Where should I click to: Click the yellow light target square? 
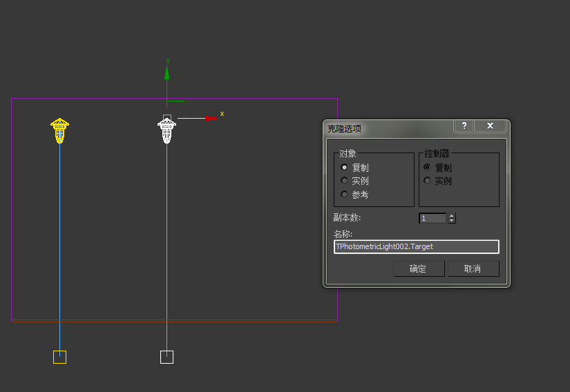(59, 357)
